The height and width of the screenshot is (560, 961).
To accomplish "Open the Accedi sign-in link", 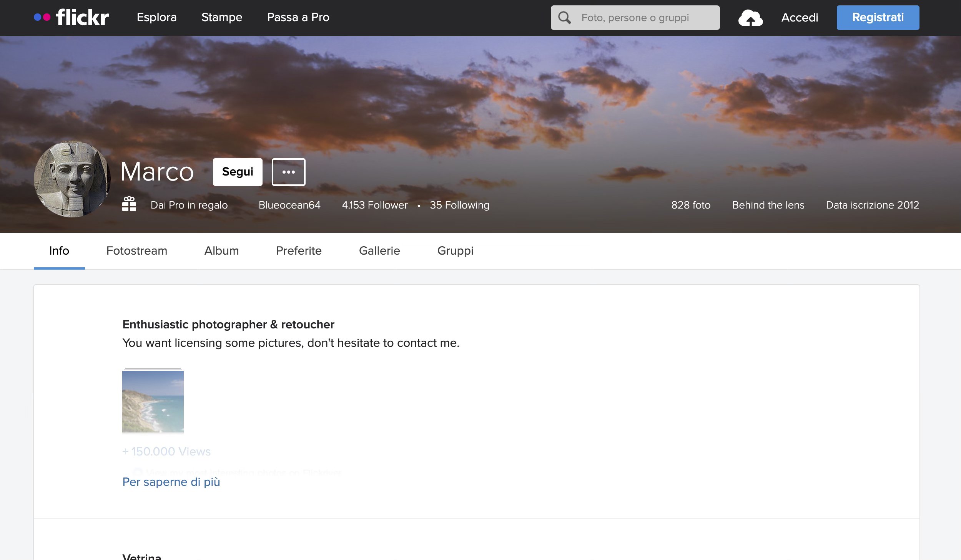I will (800, 18).
